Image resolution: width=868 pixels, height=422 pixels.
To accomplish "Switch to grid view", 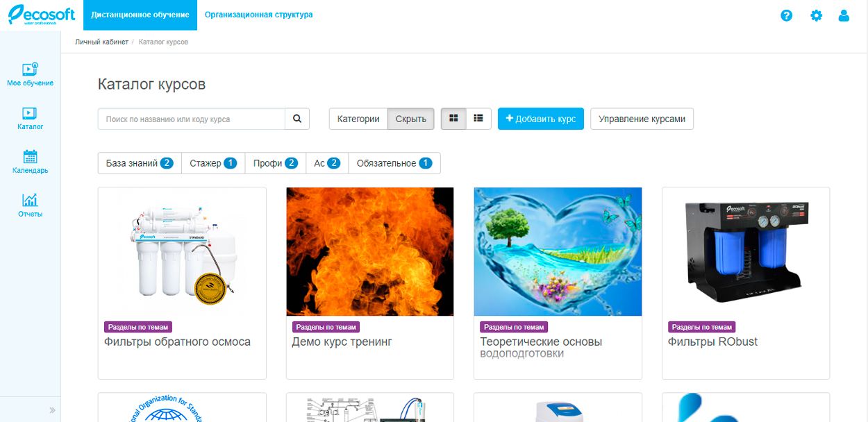I will [453, 119].
